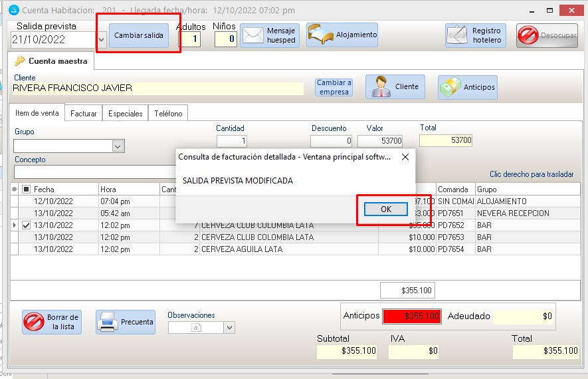Open the Grupo combo box
The height and width of the screenshot is (379, 588).
[x=118, y=146]
